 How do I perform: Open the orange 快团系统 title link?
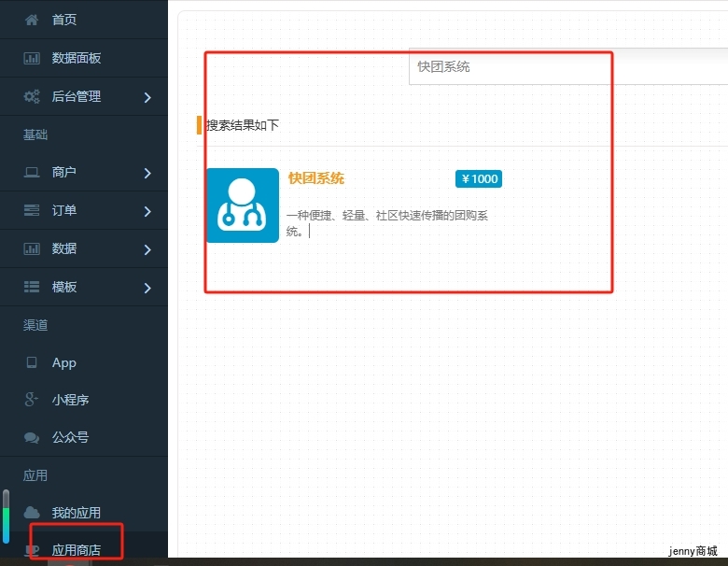[x=316, y=178]
